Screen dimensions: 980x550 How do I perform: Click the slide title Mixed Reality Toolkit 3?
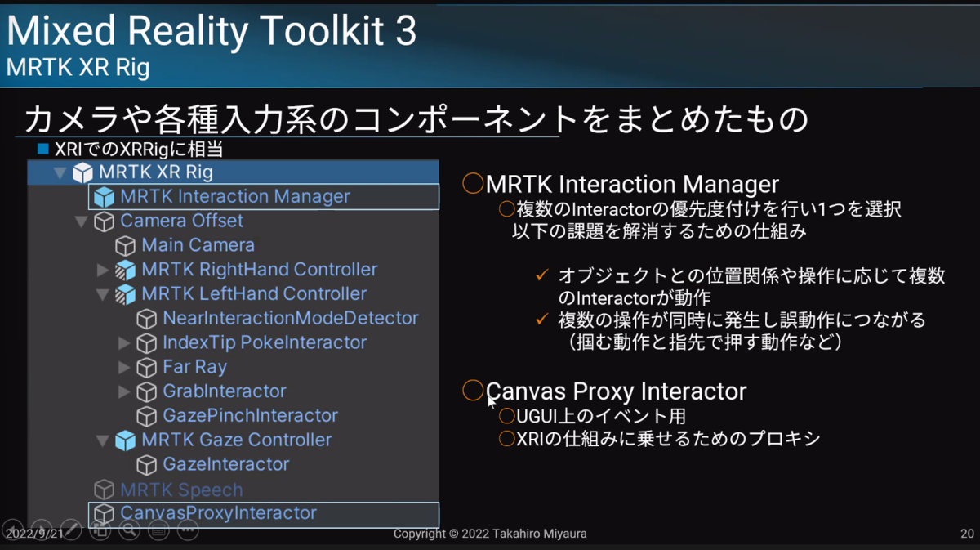click(212, 33)
